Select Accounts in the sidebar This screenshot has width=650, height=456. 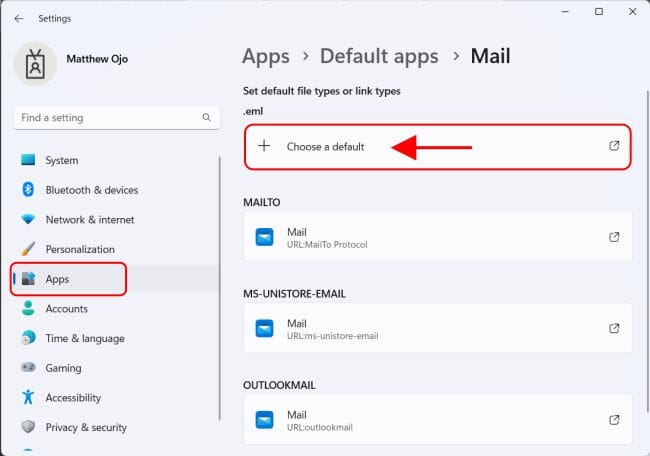pyautogui.click(x=116, y=308)
